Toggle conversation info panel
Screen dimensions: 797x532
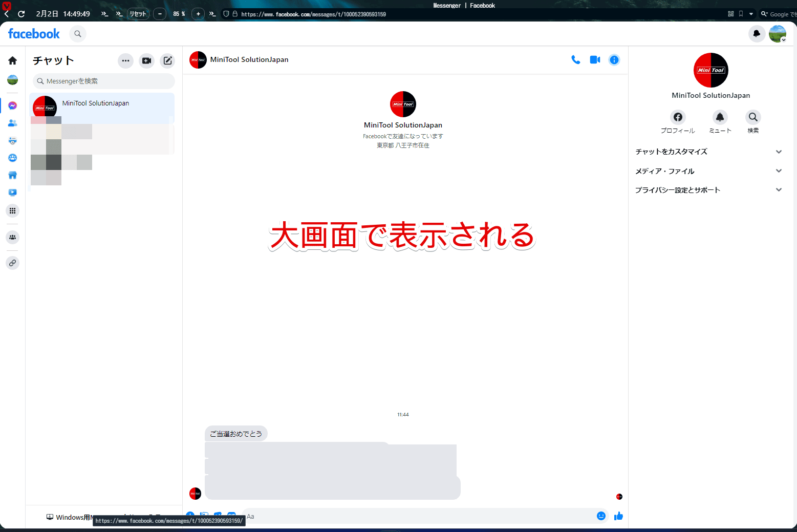[x=614, y=60]
